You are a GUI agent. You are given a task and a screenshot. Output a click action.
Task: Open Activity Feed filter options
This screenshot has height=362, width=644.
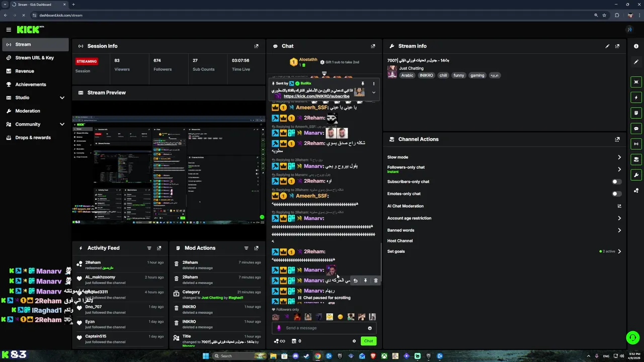click(149, 248)
